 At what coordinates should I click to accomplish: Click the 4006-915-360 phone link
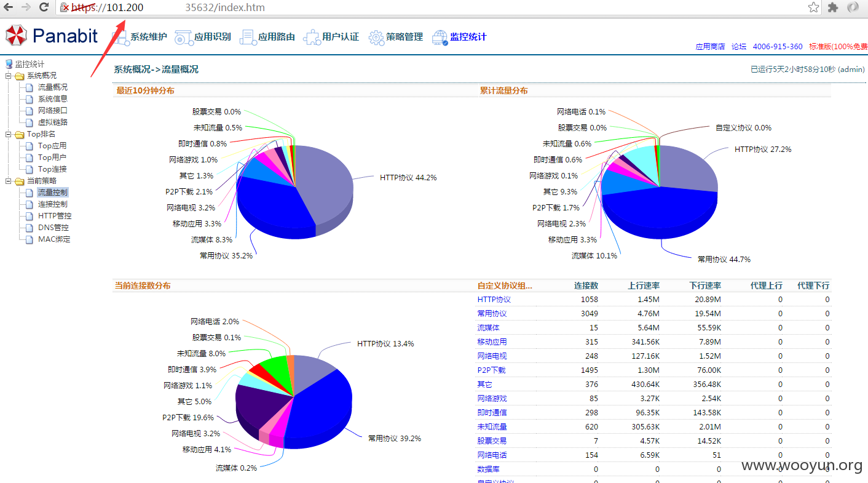tap(778, 47)
